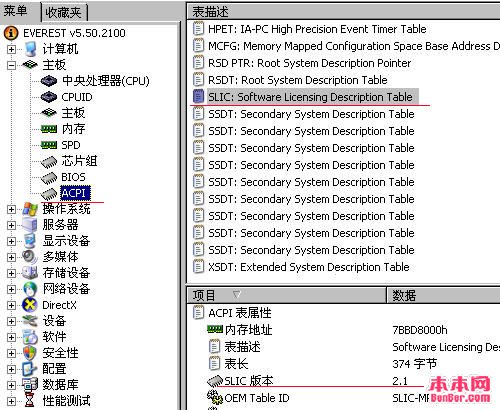Select the CPUID chip icon
Image resolution: width=500 pixels, height=410 pixels.
click(49, 97)
